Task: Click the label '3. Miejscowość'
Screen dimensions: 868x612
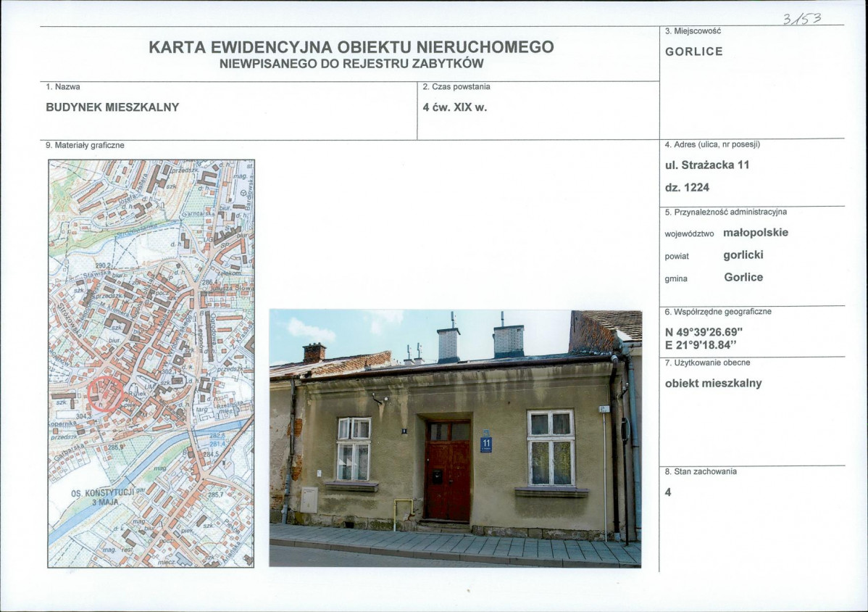Action: pyautogui.click(x=693, y=32)
